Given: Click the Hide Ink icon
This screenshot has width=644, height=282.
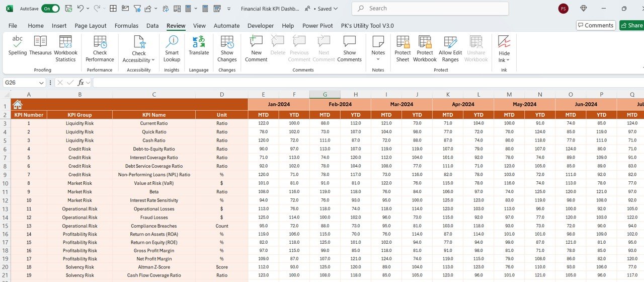Looking at the screenshot, I should [x=504, y=42].
